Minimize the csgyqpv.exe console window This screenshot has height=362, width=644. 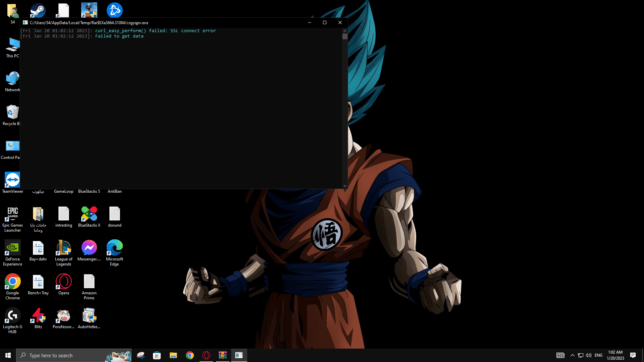pos(310,22)
